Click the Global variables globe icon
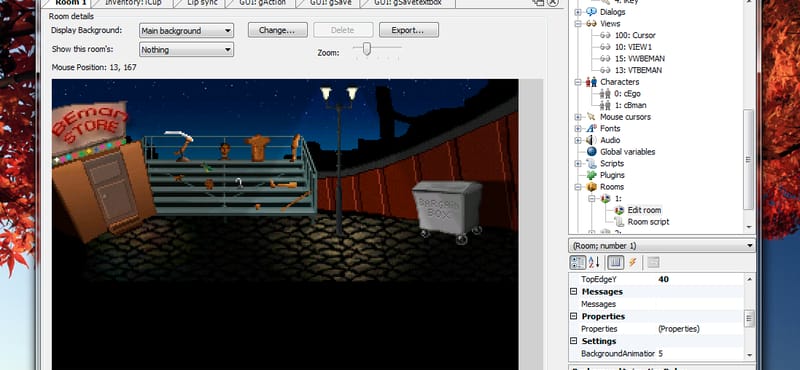The height and width of the screenshot is (370, 800). pos(591,152)
